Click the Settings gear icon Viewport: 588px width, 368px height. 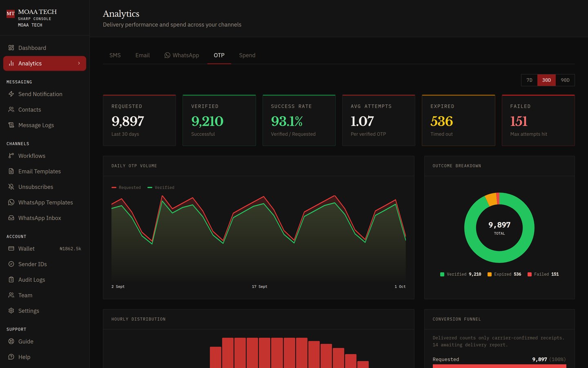coord(11,311)
